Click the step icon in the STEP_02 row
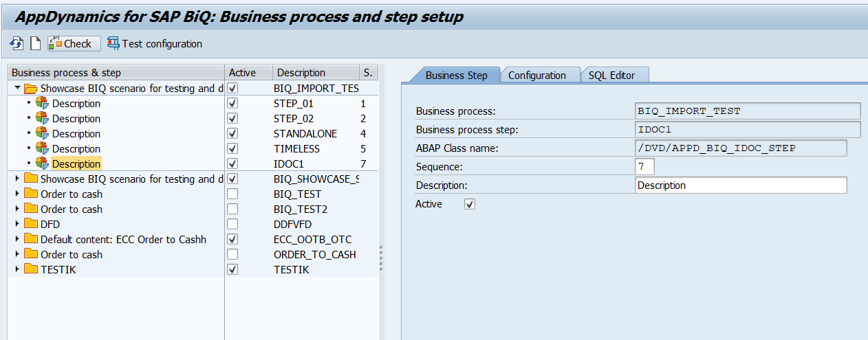Screen dimensions: 868x340 (x=43, y=119)
